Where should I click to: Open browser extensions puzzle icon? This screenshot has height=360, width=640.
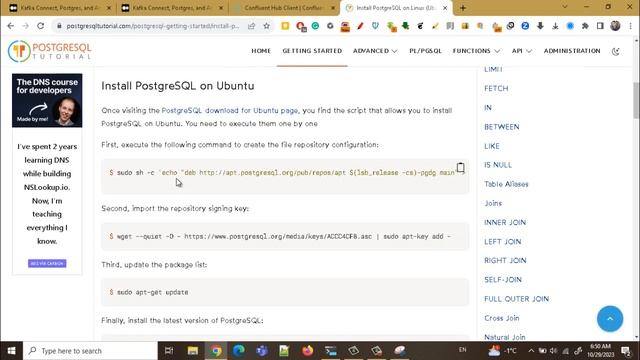click(585, 26)
